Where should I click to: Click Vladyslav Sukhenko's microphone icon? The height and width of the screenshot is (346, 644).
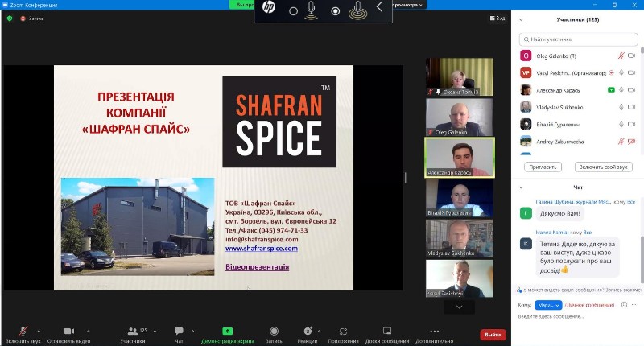coord(621,107)
